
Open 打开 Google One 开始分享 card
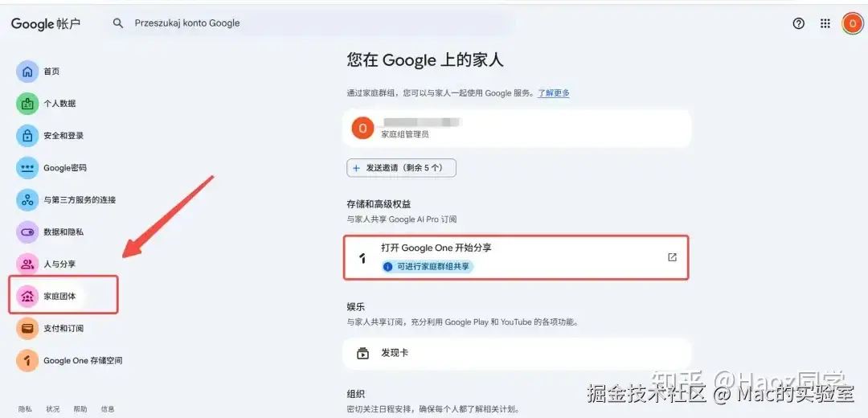pyautogui.click(x=498, y=256)
